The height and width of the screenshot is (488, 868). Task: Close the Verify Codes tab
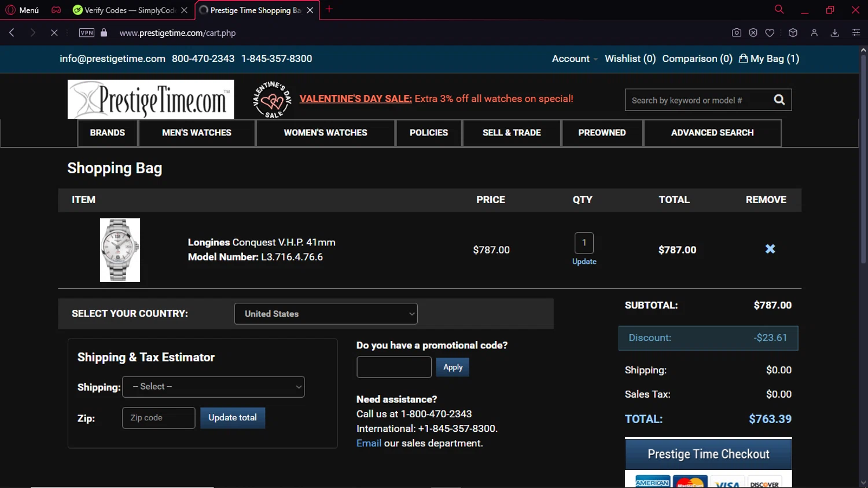pyautogui.click(x=184, y=10)
